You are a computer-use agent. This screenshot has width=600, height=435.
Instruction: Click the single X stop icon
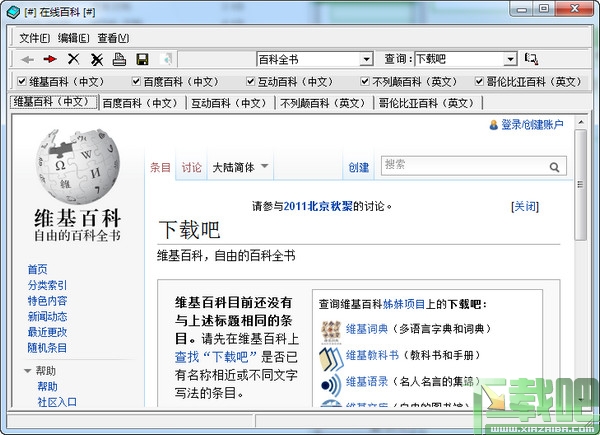(73, 59)
